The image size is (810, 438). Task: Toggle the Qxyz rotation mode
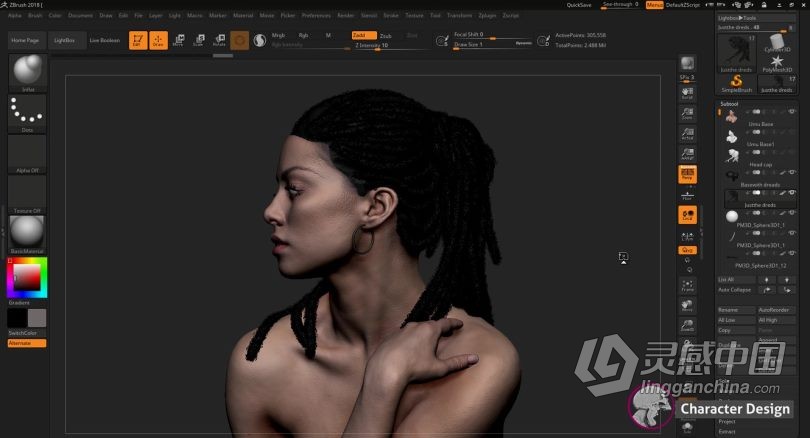point(687,250)
